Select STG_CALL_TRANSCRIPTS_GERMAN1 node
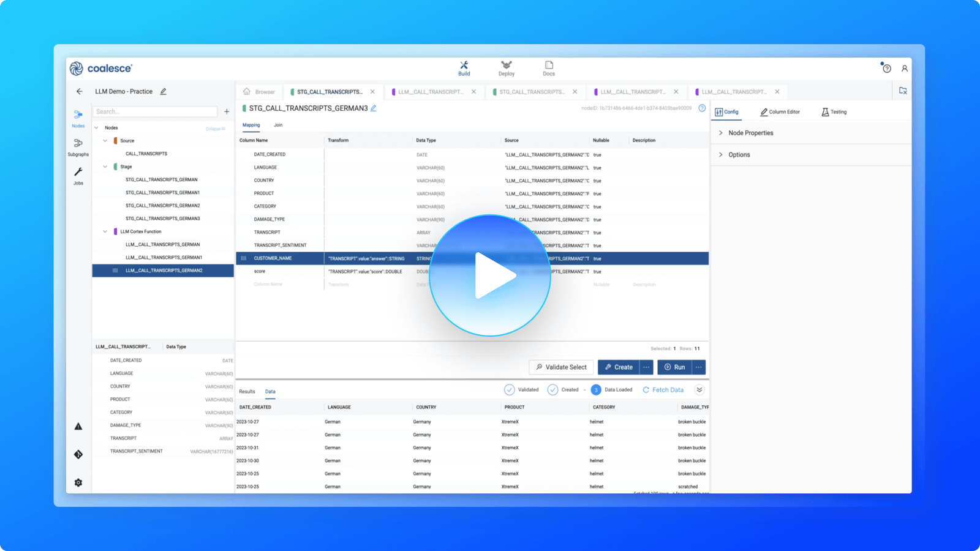The width and height of the screenshot is (980, 551). 162,193
